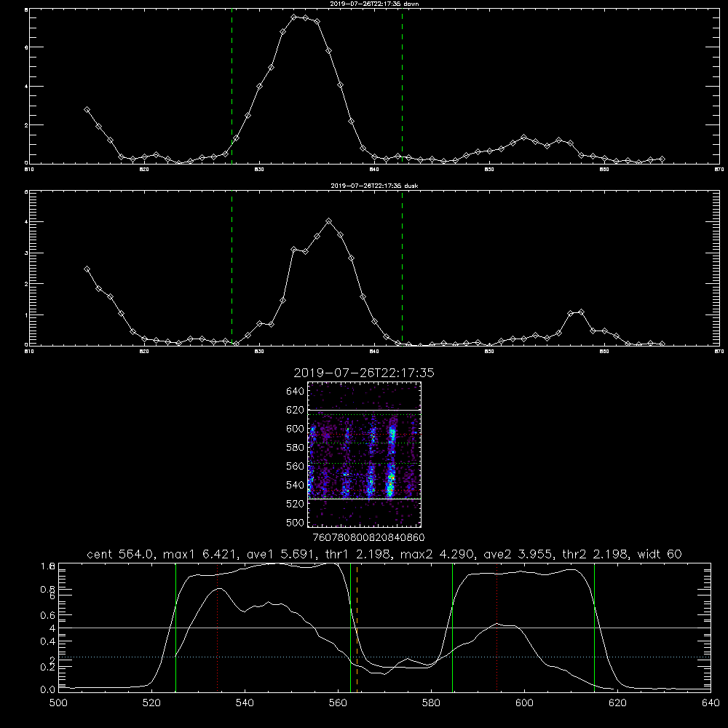Click the heatmap y-axis label 600
The image size is (728, 728).
pos(295,429)
